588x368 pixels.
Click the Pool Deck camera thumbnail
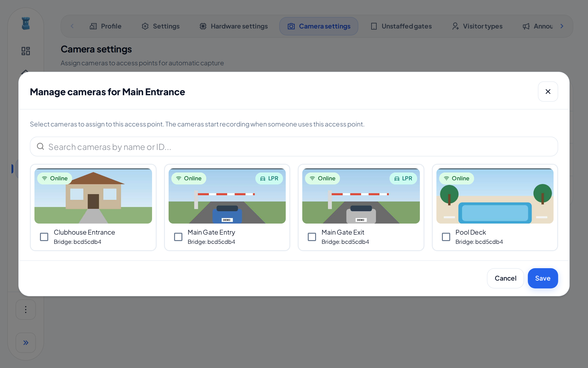(x=495, y=196)
